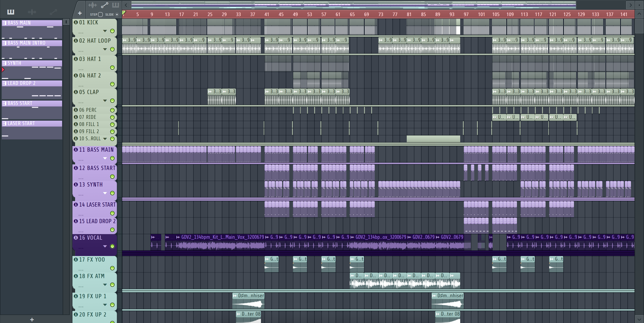
Task: Show automation clips in the picker panel
Action: (53, 12)
